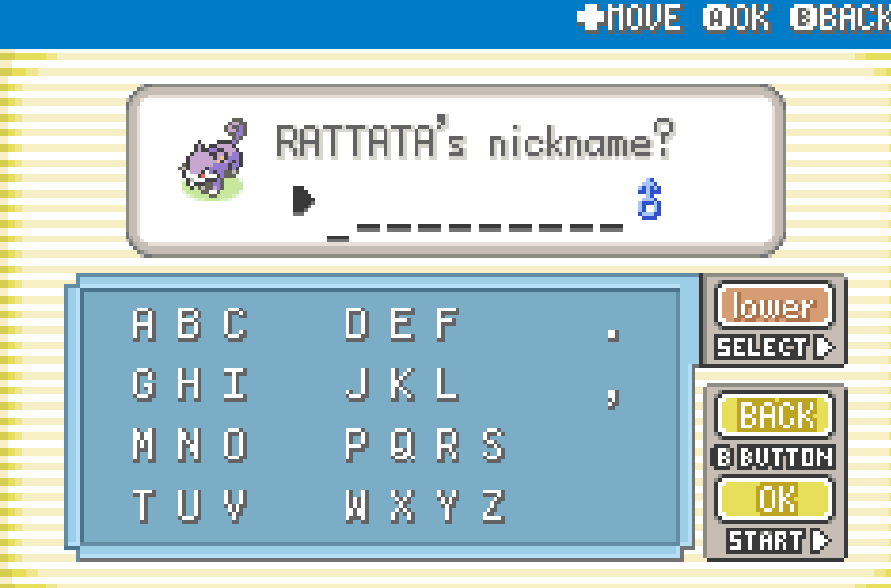Select letter B on the keyboard
The width and height of the screenshot is (891, 588).
[x=190, y=325]
